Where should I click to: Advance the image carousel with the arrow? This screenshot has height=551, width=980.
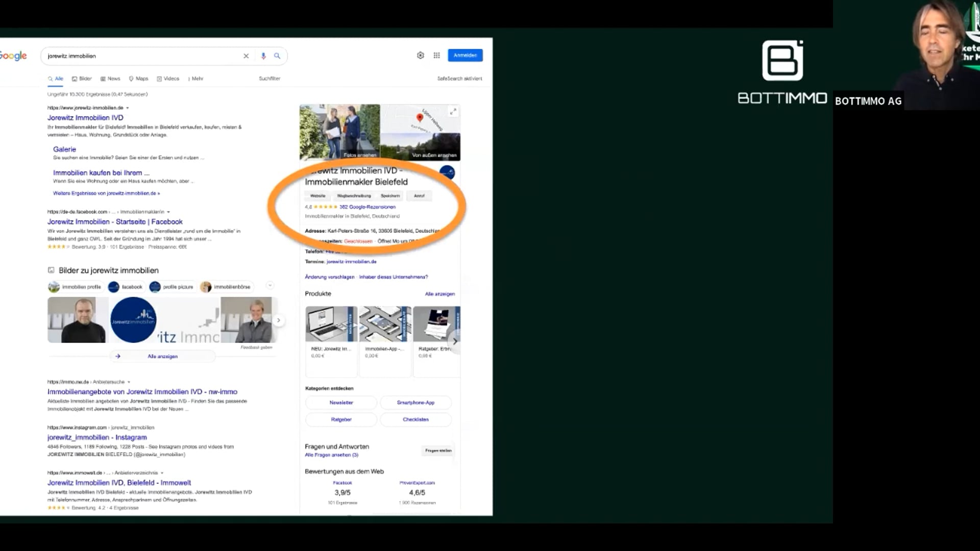[x=278, y=320]
